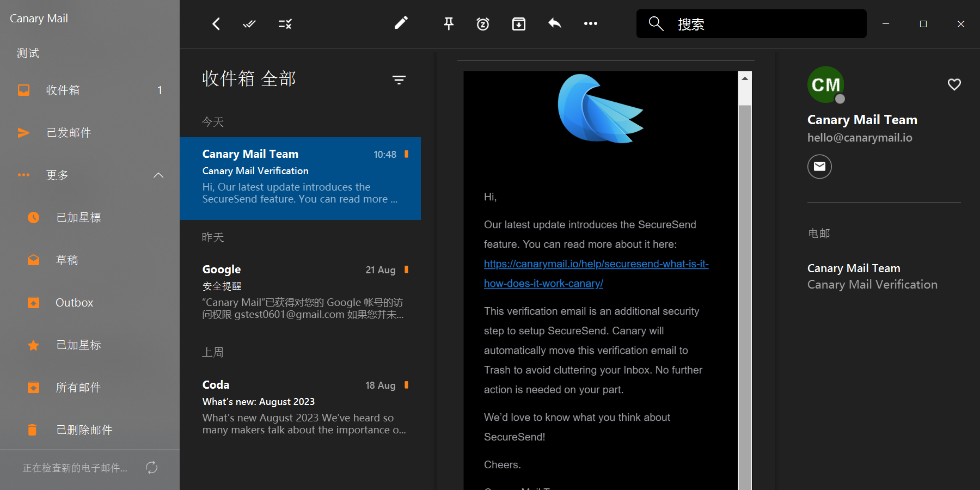Compose a new email with pencil icon

click(x=401, y=23)
